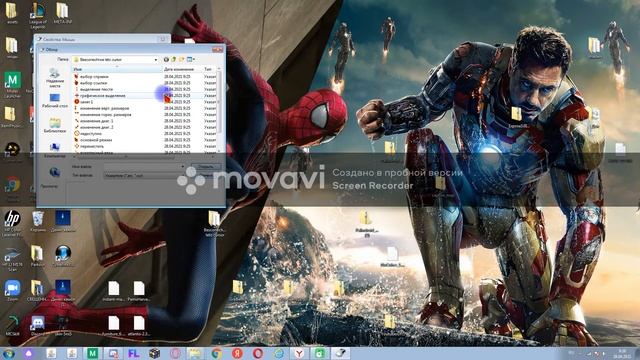Viewport: 640px width, 360px height.
Task: Open the Recycle Bin on desktop
Action: click(x=38, y=222)
